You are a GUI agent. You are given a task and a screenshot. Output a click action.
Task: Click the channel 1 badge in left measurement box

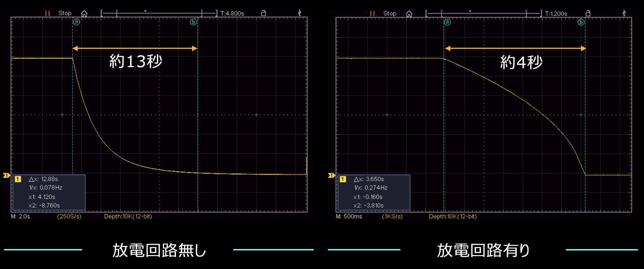coord(18,179)
